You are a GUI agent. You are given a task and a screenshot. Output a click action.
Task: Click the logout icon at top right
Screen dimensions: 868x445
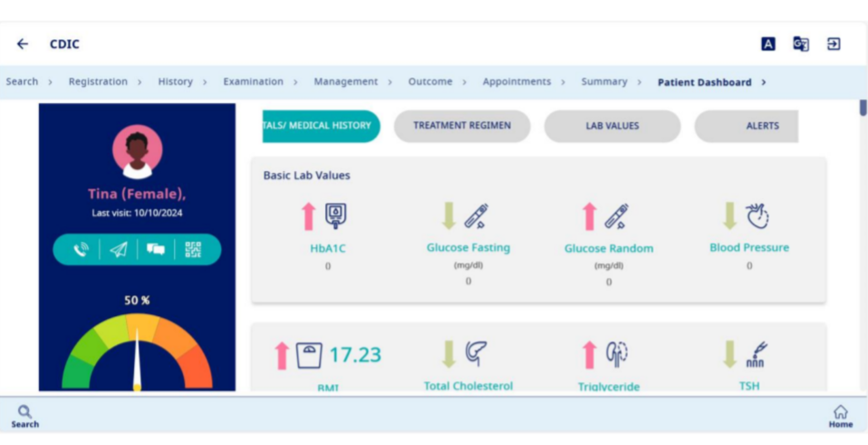(x=833, y=44)
